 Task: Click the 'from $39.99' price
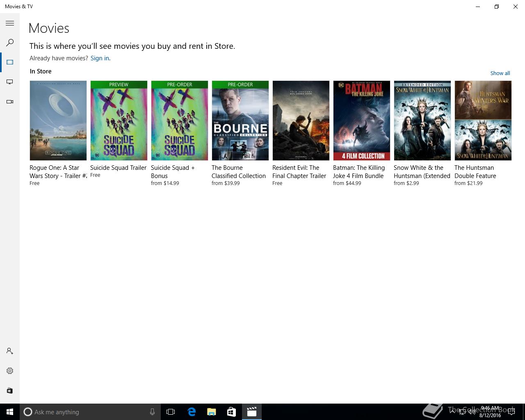(x=226, y=183)
